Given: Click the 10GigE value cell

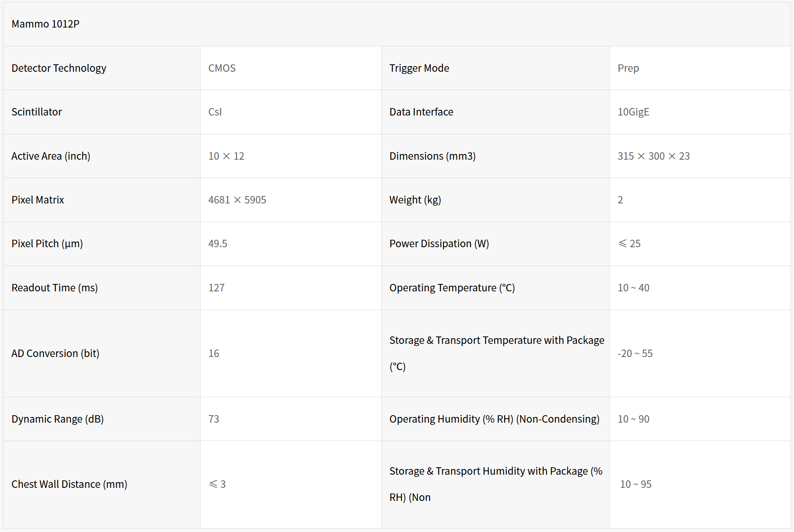Looking at the screenshot, I should pos(633,112).
